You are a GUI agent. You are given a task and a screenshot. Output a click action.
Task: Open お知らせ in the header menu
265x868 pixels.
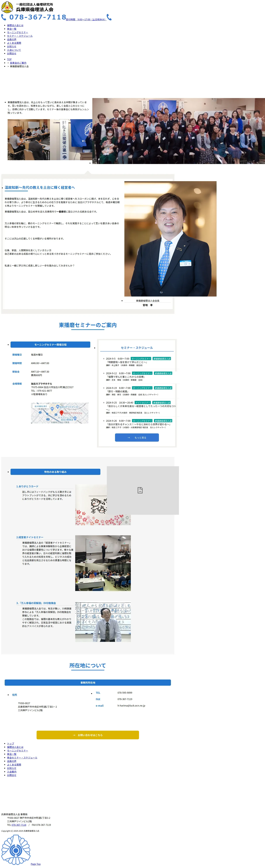[12, 46]
